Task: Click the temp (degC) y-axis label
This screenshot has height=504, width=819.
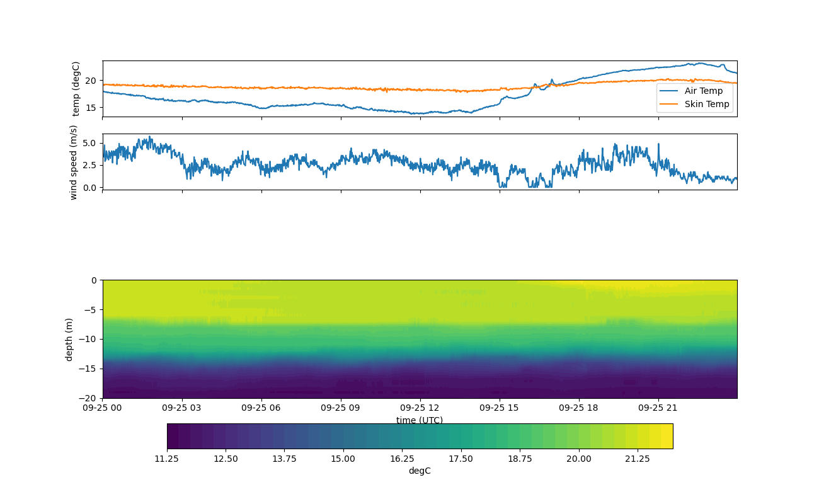Action: [x=76, y=89]
